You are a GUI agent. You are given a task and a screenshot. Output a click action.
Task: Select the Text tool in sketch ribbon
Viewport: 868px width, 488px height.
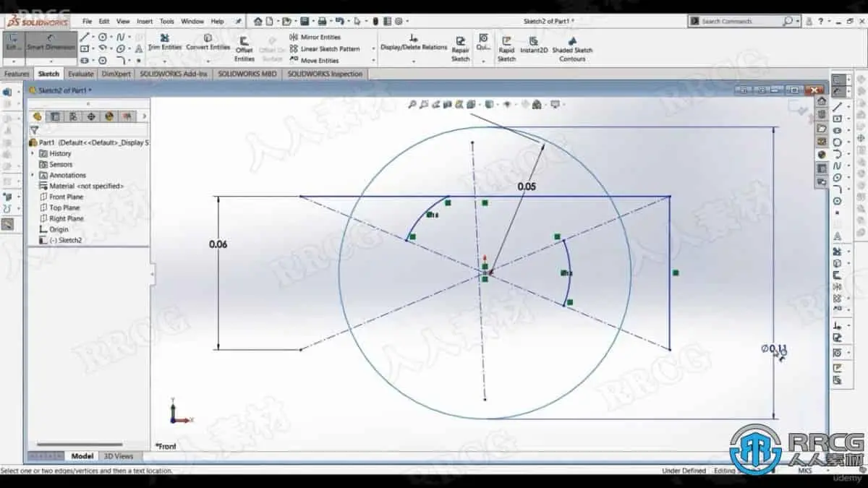tap(139, 48)
